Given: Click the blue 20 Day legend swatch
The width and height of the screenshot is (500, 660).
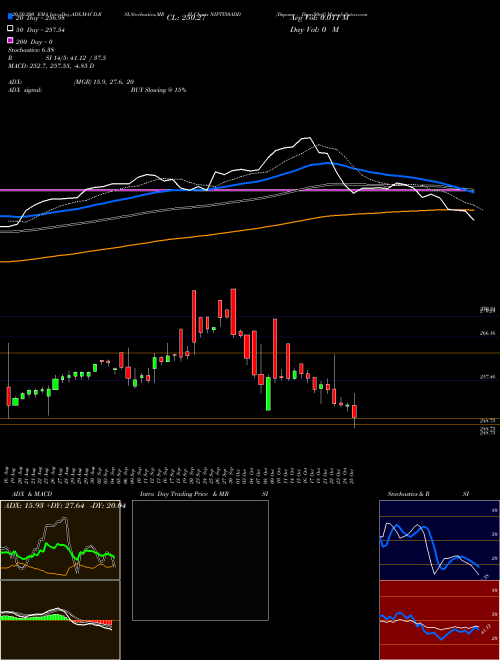Looking at the screenshot, I should [x=10, y=16].
